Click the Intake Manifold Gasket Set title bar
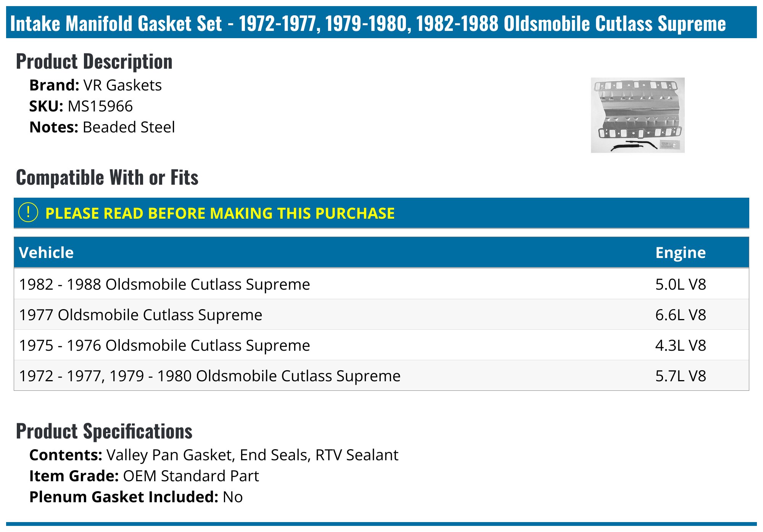The width and height of the screenshot is (763, 532). coord(368,23)
